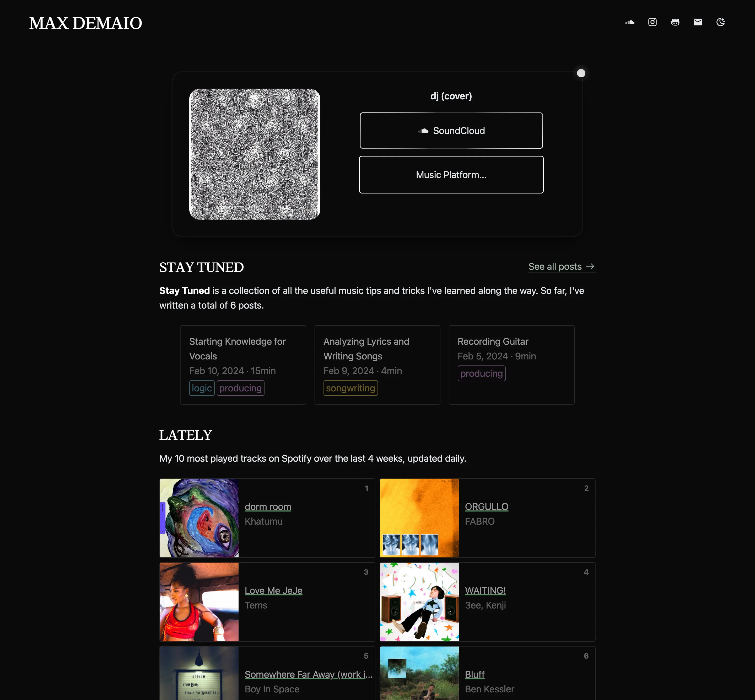The image size is (755, 700).
Task: Click the arrow next to See all posts
Action: (x=590, y=267)
